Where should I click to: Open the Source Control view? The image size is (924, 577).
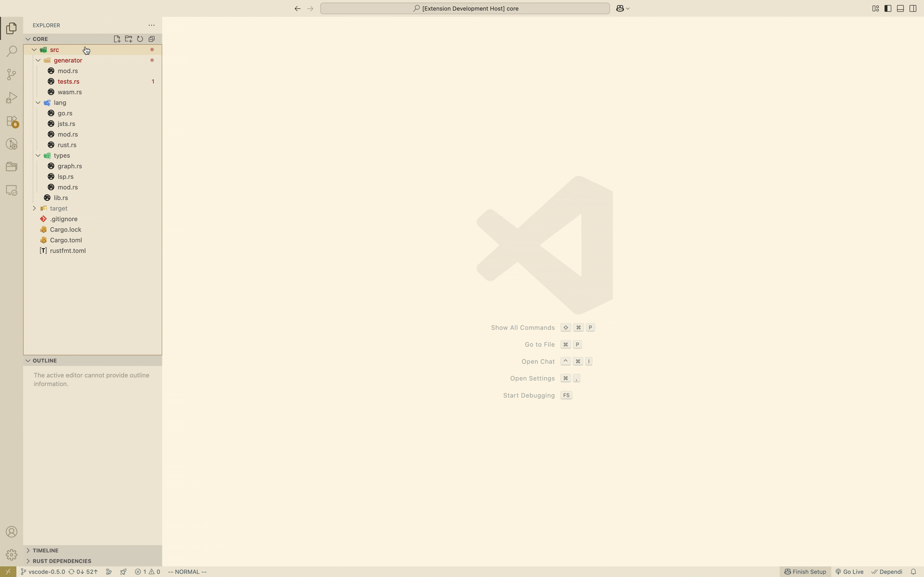11,74
